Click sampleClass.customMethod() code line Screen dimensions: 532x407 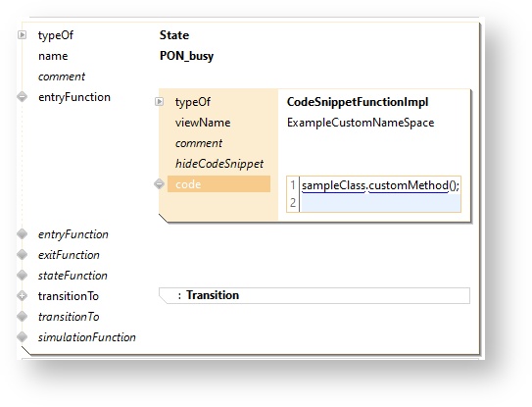[x=380, y=185]
